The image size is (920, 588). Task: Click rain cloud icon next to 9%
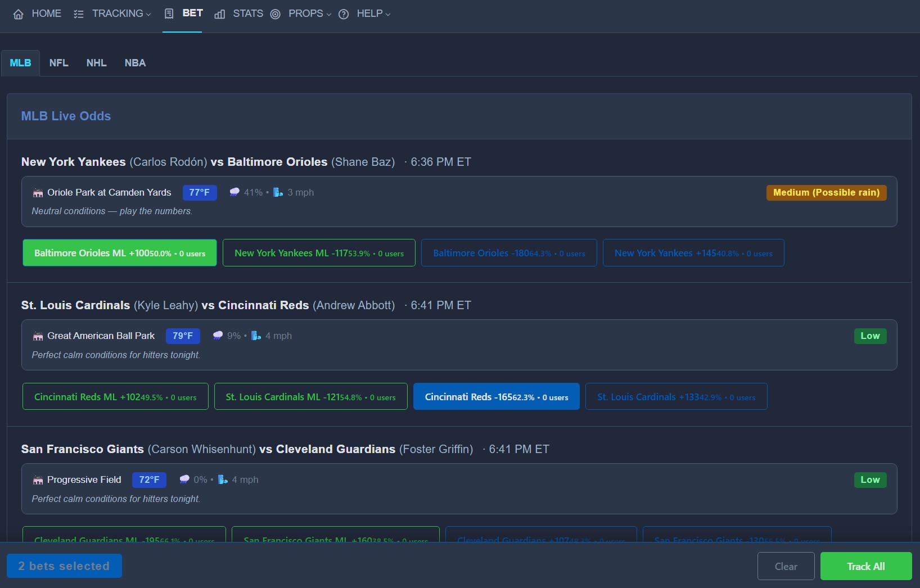218,336
